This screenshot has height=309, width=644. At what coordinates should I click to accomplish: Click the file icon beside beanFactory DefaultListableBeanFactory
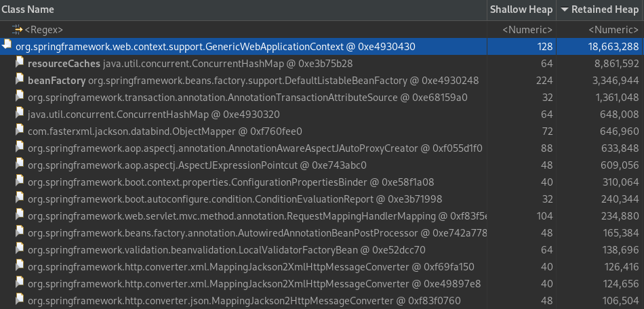point(19,79)
